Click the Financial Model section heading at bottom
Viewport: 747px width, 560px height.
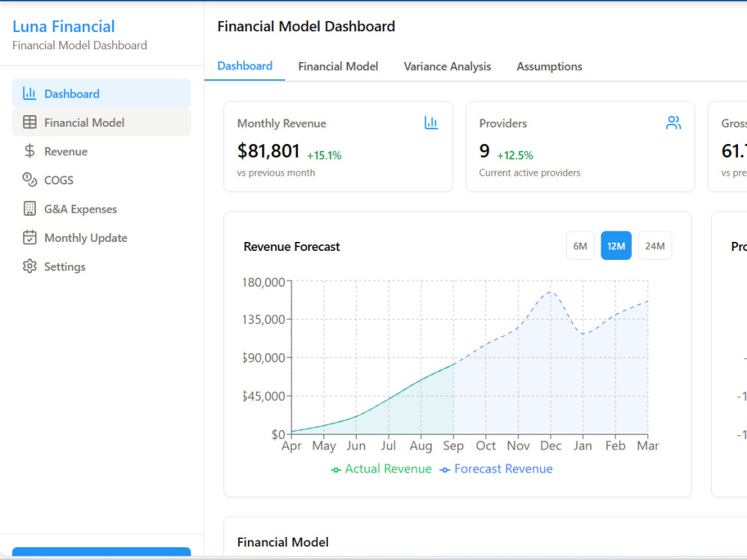283,542
